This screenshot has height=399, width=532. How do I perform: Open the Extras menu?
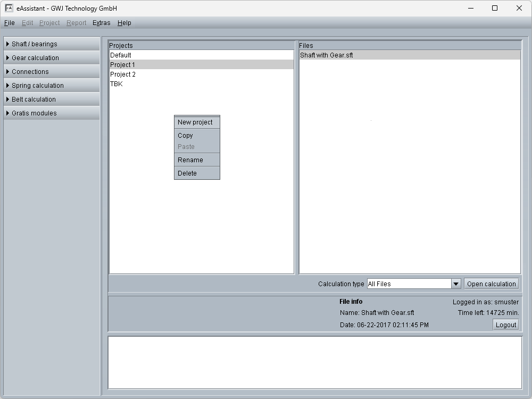[101, 23]
